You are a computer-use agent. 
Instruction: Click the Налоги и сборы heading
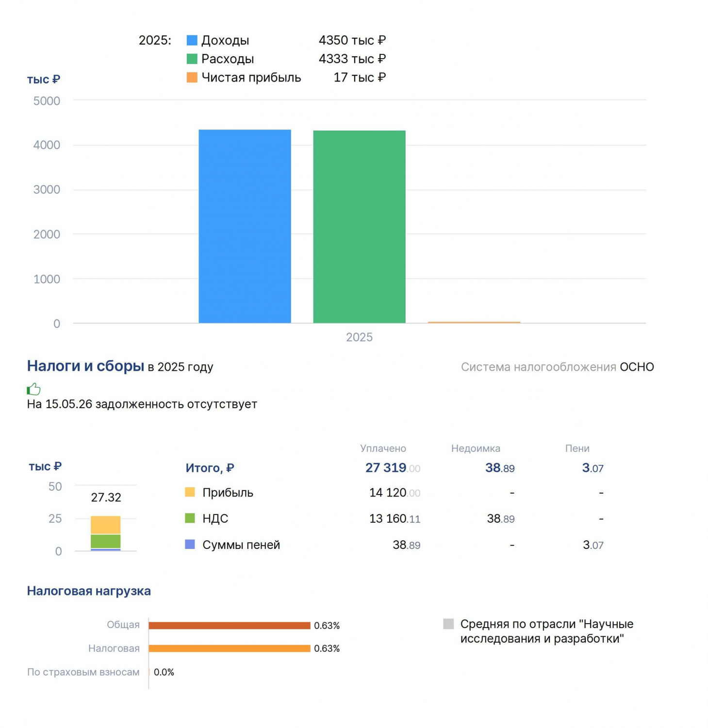(85, 366)
